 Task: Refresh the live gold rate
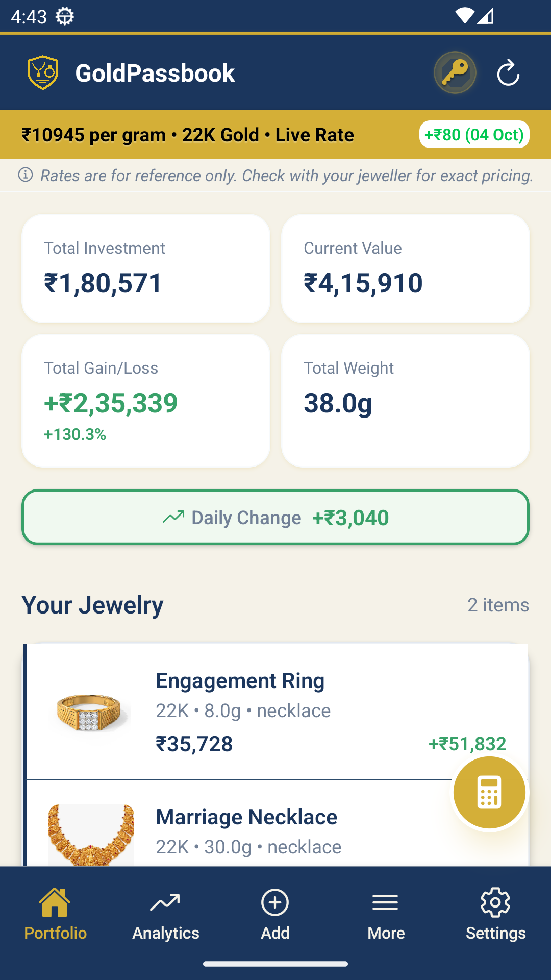508,73
